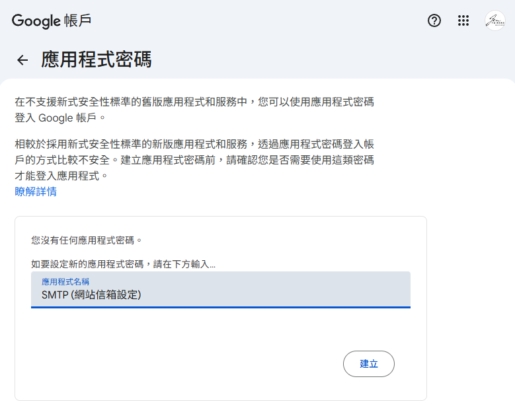Viewport: 515px width, 420px height.
Task: Click the 您沒有任何應用程式密碼 message
Action: pos(87,240)
